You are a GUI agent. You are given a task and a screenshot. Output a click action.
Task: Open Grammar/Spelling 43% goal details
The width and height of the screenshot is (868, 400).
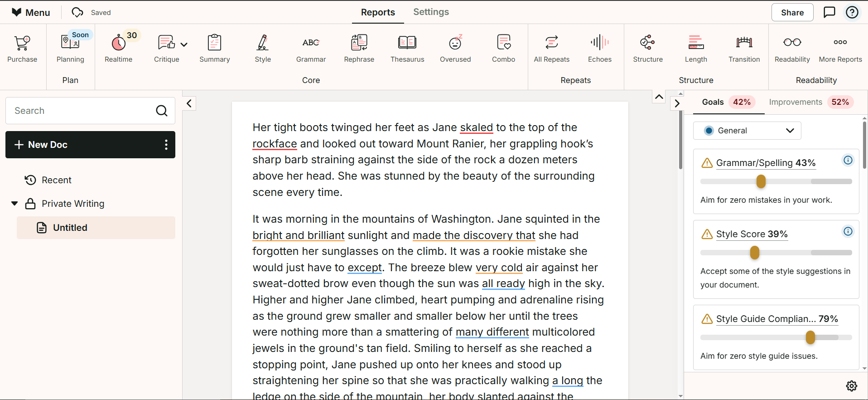766,163
